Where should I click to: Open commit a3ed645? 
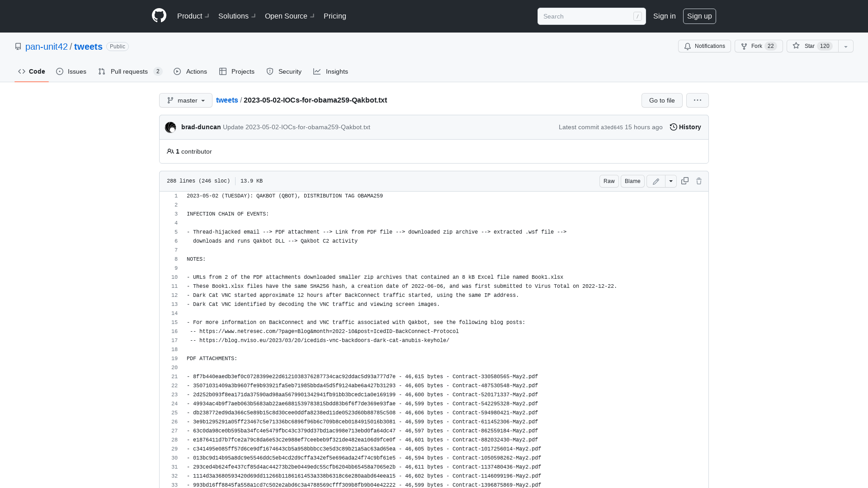pyautogui.click(x=612, y=127)
